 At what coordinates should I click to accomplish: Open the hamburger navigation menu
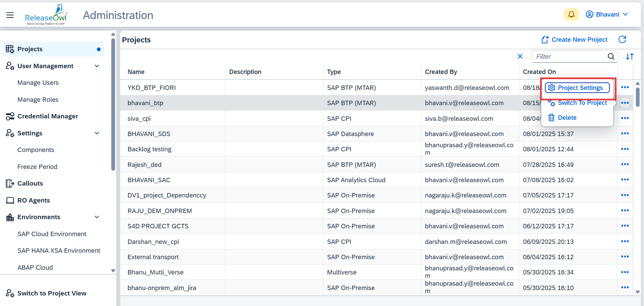coord(10,15)
